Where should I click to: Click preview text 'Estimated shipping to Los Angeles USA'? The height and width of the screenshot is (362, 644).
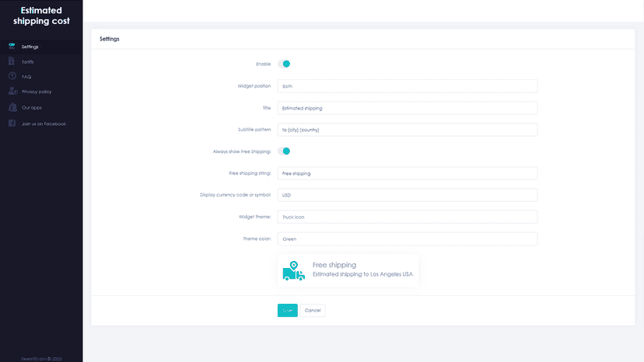(362, 274)
